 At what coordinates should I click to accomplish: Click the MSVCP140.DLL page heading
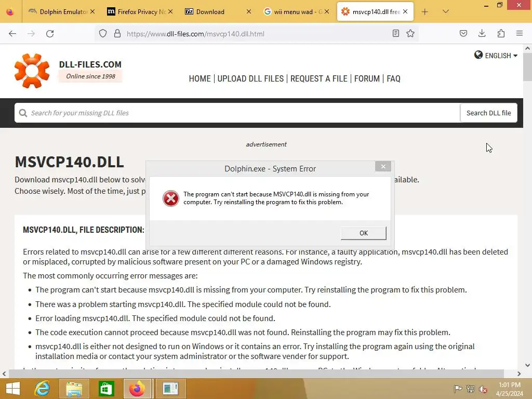(x=69, y=162)
